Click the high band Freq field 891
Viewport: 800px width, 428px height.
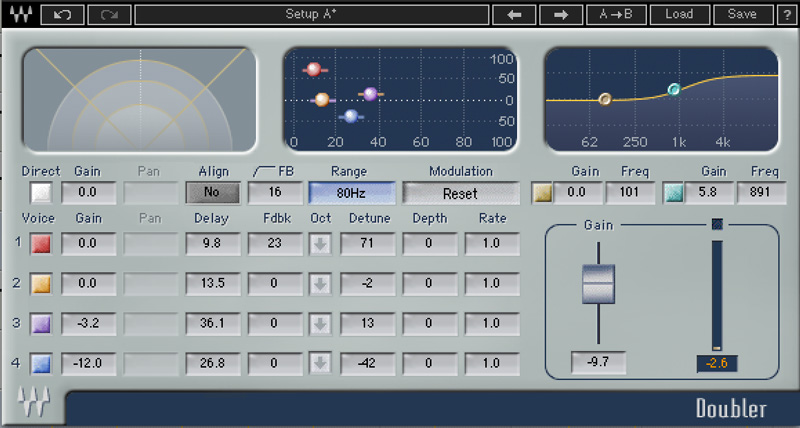coord(760,193)
